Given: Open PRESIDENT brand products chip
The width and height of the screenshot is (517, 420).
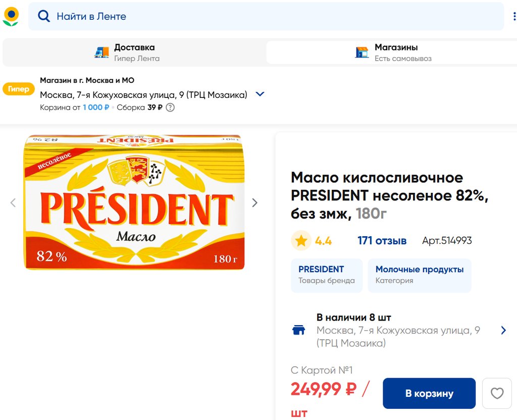Looking at the screenshot, I should 326,275.
